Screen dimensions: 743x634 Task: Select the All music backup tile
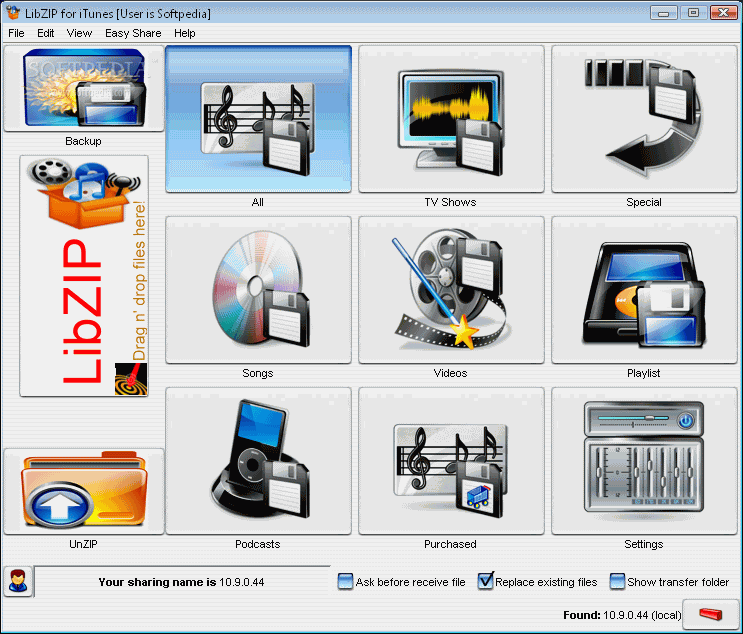258,119
